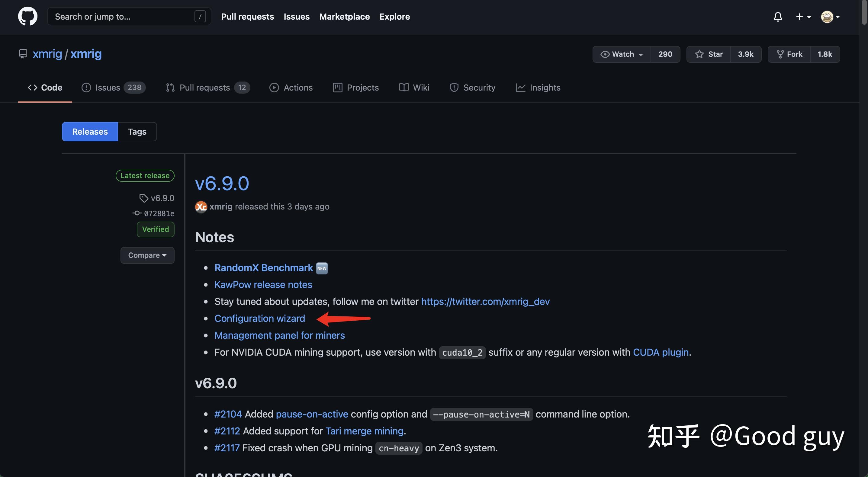Select the Releases view button
The height and width of the screenshot is (477, 868).
point(90,131)
